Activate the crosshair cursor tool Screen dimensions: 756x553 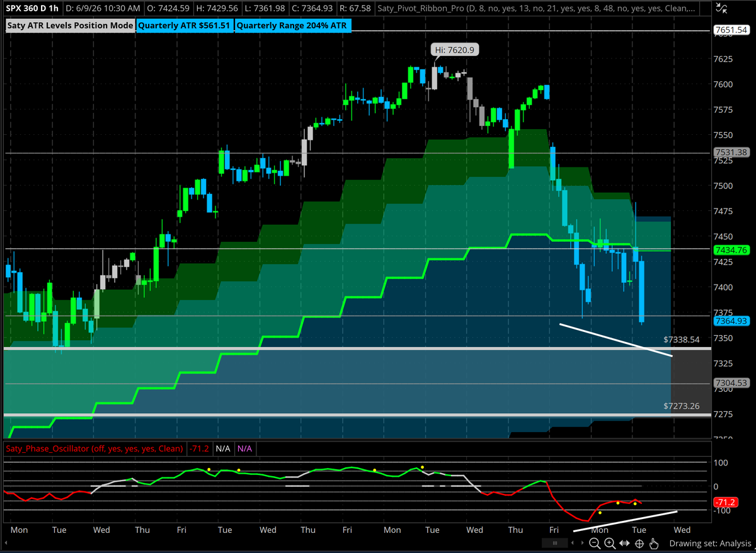click(x=639, y=544)
